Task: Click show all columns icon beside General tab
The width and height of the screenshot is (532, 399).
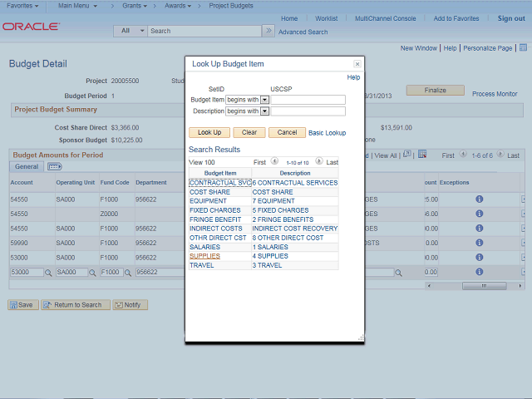Action: click(55, 167)
